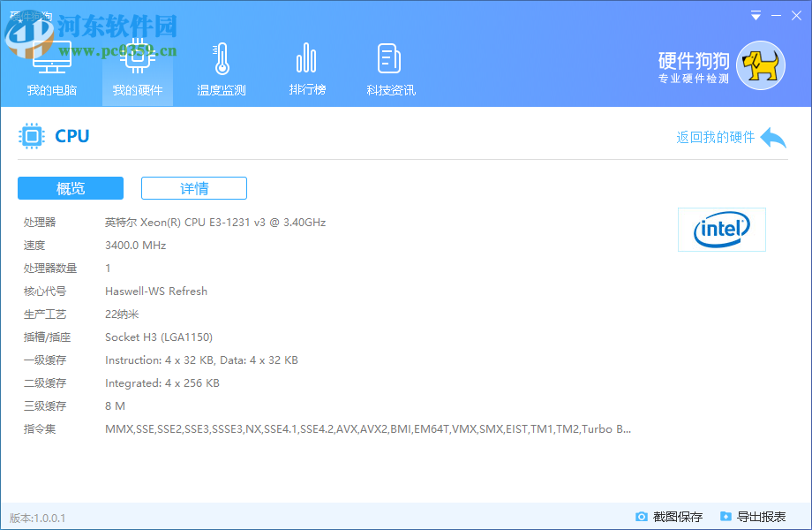Click the Intel logo image
The height and width of the screenshot is (530, 812).
pyautogui.click(x=721, y=229)
